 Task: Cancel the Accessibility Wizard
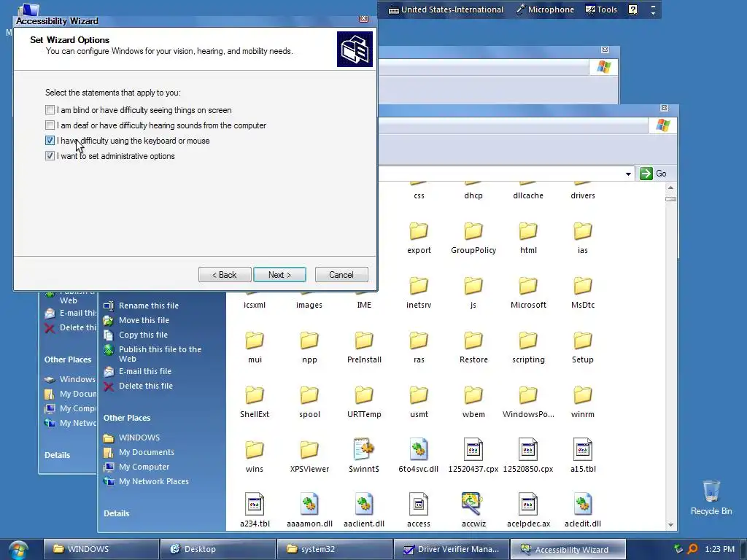coord(341,275)
